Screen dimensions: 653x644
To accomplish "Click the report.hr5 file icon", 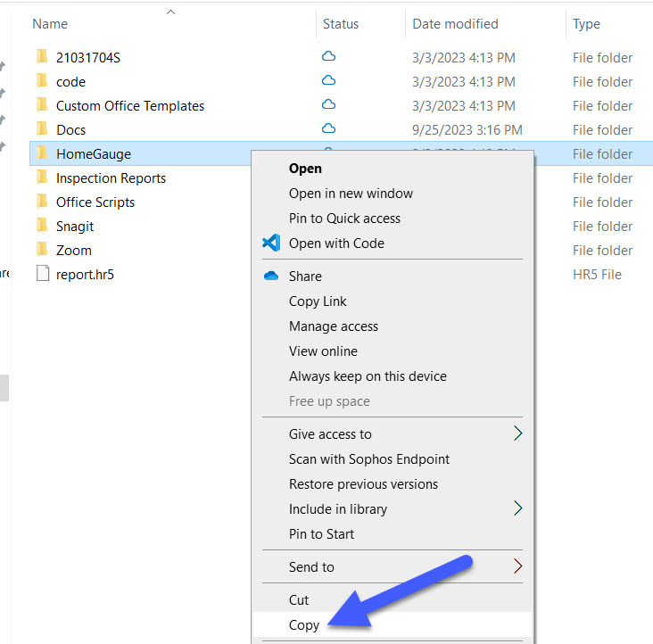I will click(43, 274).
